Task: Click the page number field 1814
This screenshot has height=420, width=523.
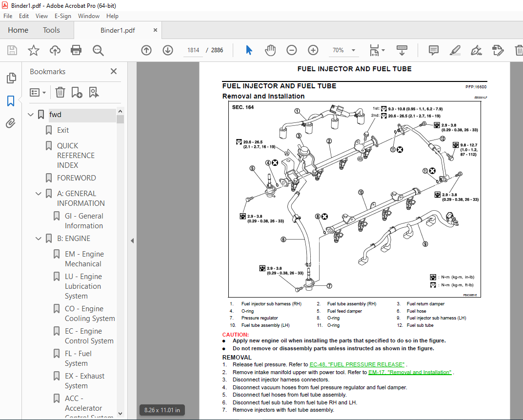Action: 193,50
